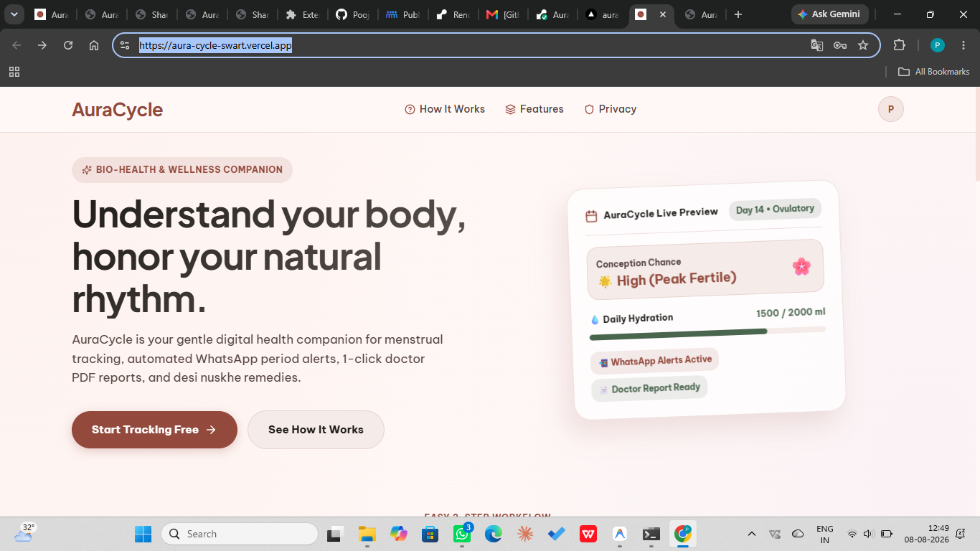980x551 pixels.
Task: Click the Daily Hydration progress bar
Action: coord(707,333)
